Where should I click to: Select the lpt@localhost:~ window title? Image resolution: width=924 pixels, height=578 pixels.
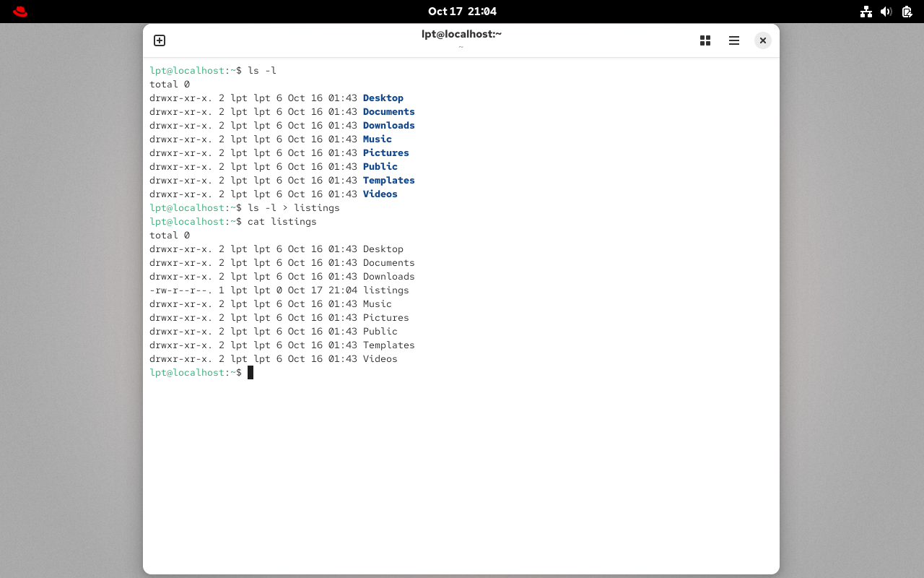click(x=461, y=33)
